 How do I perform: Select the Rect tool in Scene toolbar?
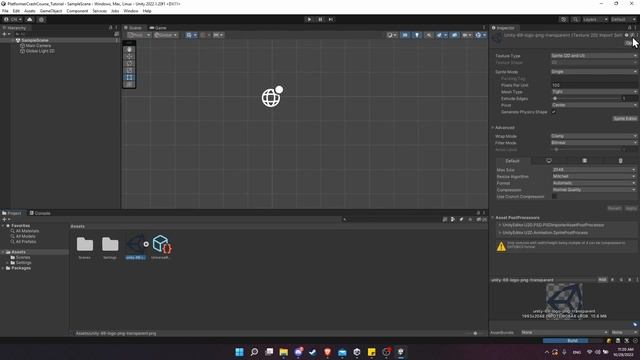click(129, 77)
